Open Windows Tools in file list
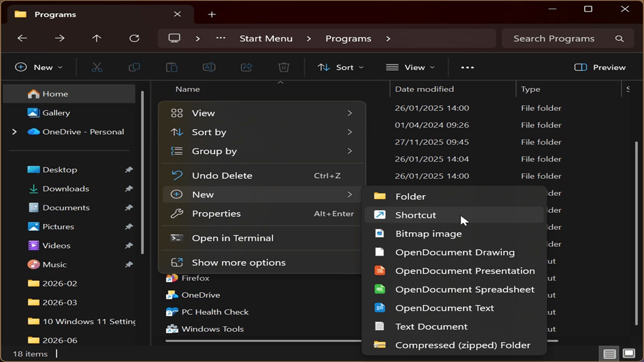This screenshot has width=644, height=362. pos(205,329)
